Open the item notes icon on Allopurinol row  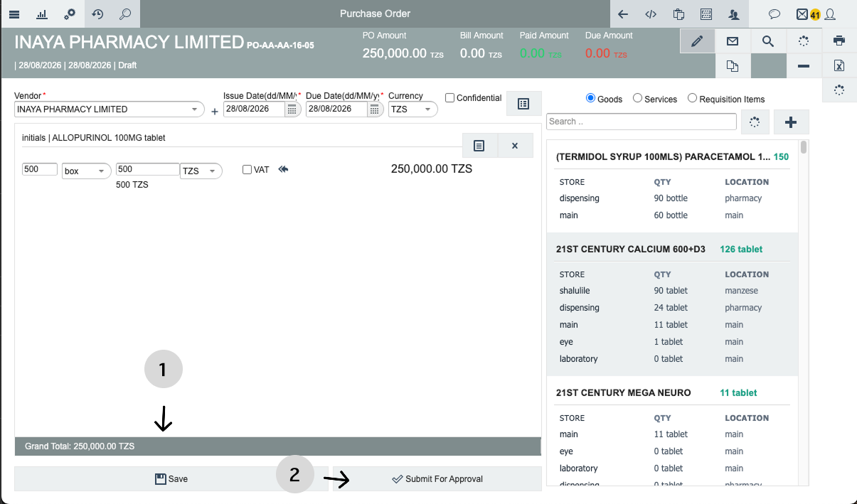click(x=479, y=145)
